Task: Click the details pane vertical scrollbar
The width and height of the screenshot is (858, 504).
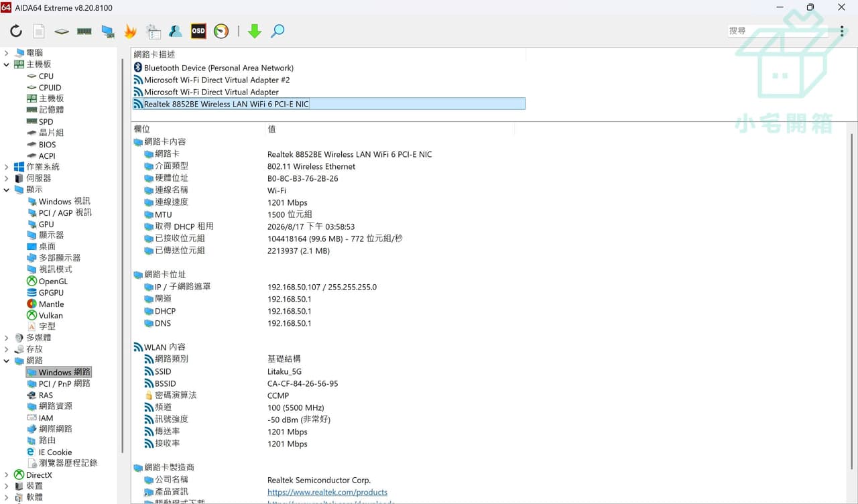Action: click(x=853, y=302)
